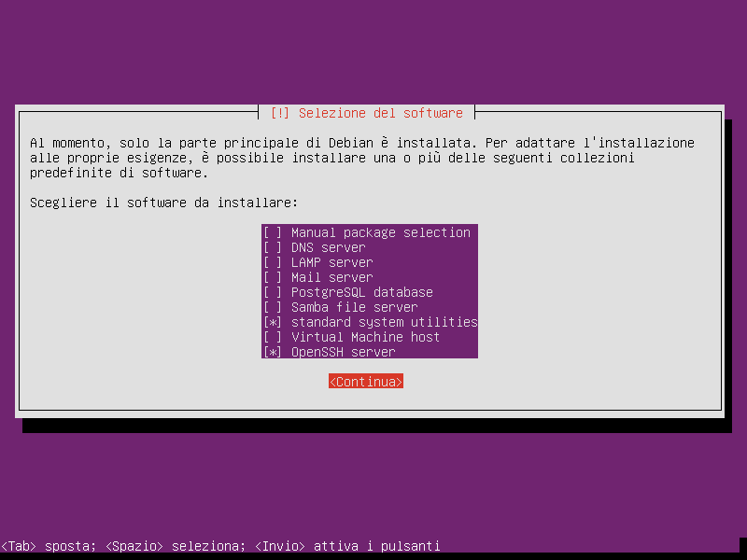The height and width of the screenshot is (560, 747).
Task: Tick the Virtual Machine host checkbox
Action: (x=273, y=337)
